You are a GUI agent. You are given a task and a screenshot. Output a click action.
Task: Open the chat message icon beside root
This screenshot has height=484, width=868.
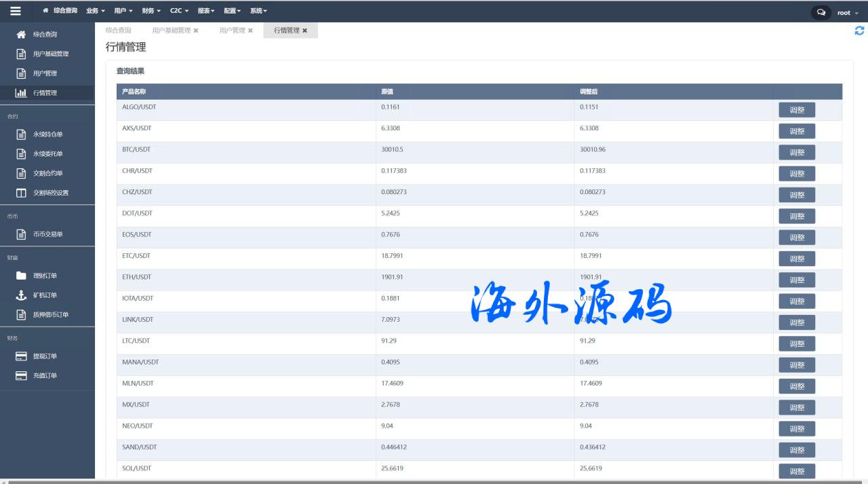click(821, 12)
